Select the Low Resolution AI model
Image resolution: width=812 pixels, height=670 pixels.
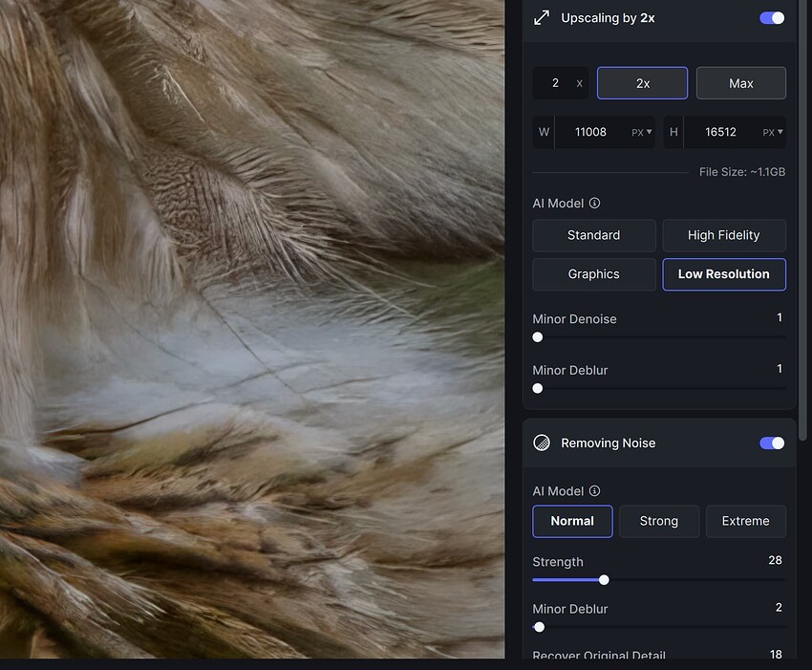click(724, 274)
